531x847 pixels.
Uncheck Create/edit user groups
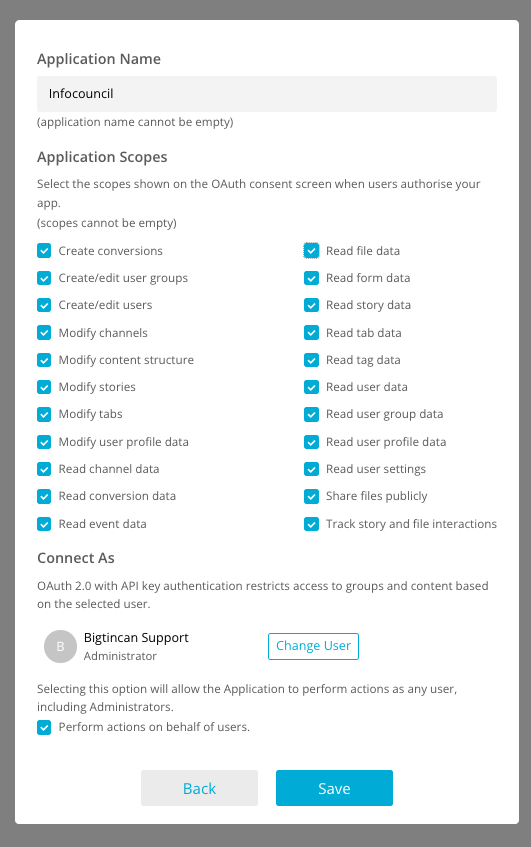pyautogui.click(x=44, y=278)
